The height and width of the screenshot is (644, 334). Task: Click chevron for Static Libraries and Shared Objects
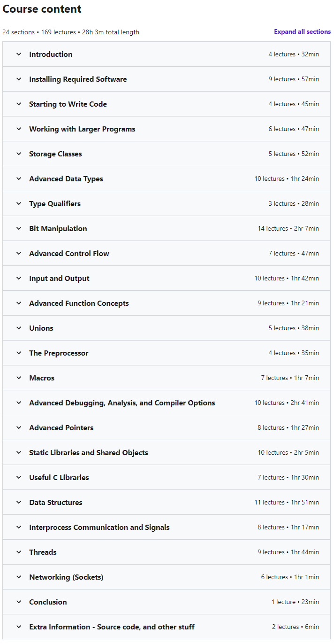pos(19,452)
